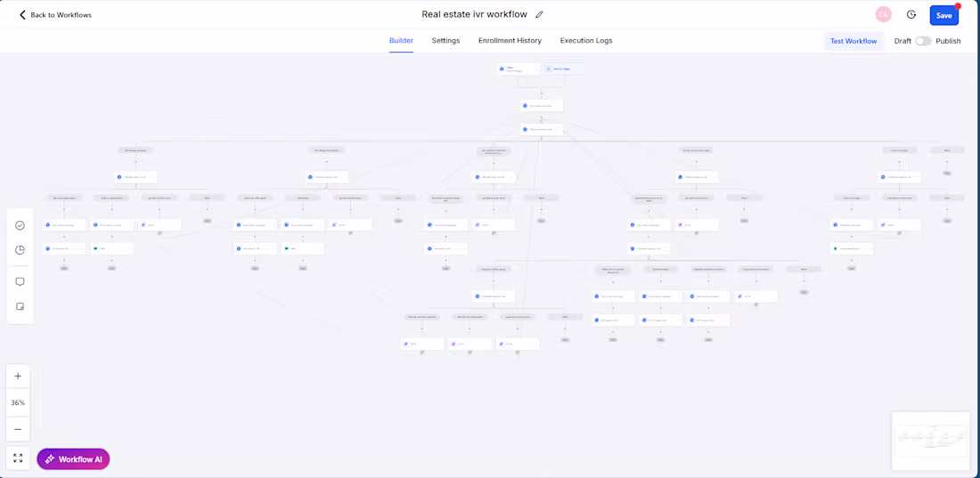Select the Trigger node at top
The width and height of the screenshot is (980, 478).
pyautogui.click(x=519, y=69)
